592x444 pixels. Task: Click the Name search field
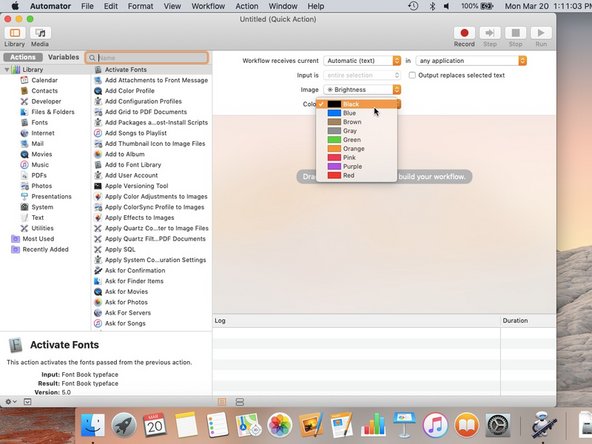click(x=147, y=57)
